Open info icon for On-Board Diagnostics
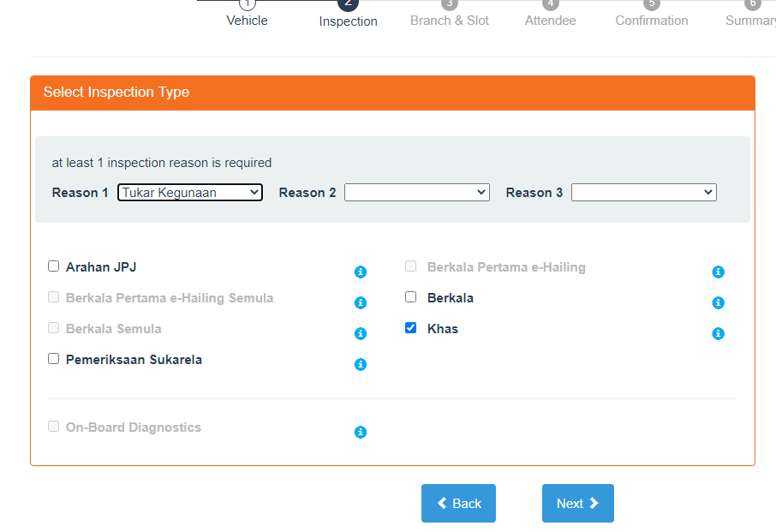The image size is (776, 532). pos(361,432)
